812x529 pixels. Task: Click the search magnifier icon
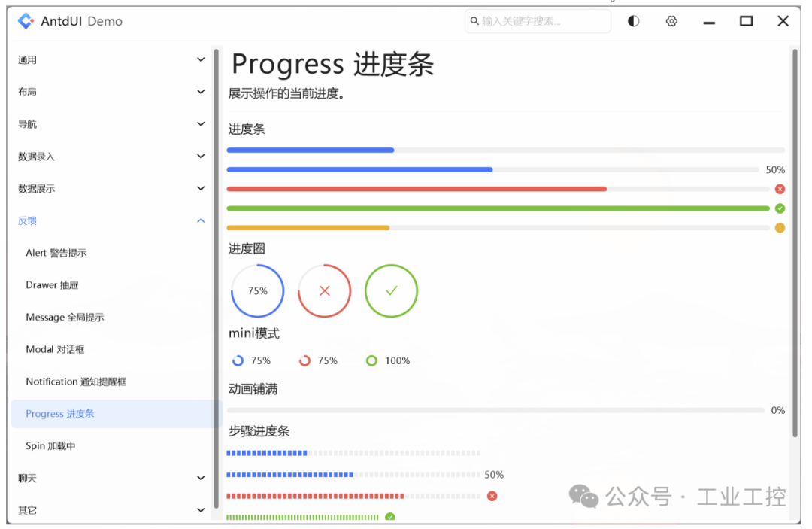pos(474,21)
